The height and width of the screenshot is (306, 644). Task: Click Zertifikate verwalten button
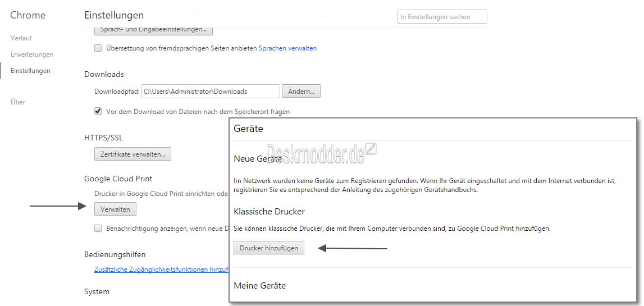click(133, 154)
